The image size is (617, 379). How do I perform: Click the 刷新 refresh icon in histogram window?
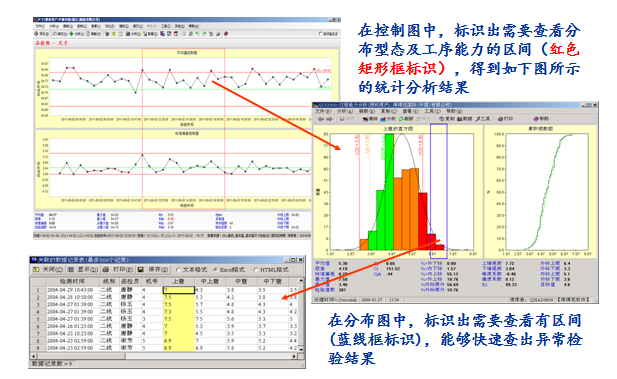401,119
